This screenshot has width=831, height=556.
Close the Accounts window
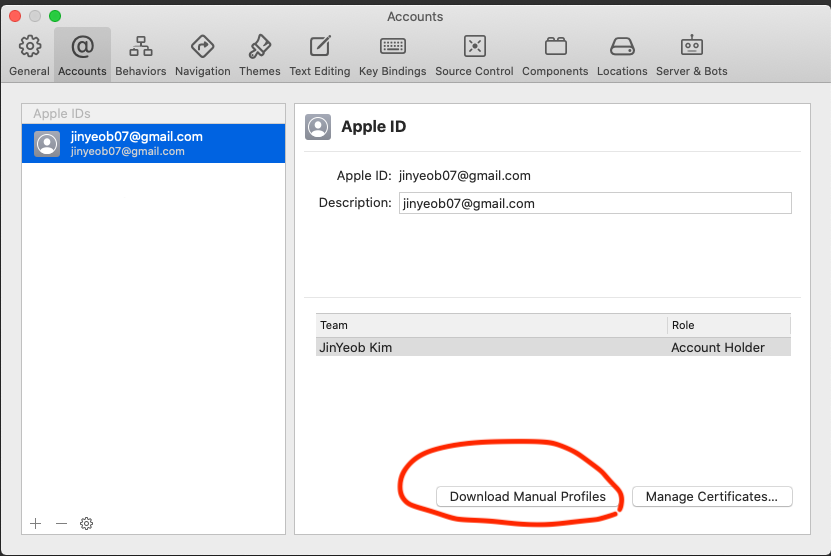15,16
